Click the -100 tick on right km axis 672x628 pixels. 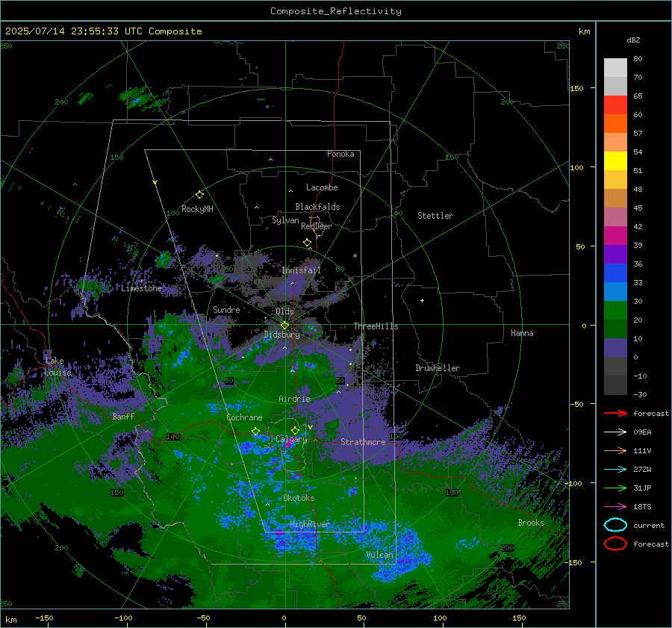pyautogui.click(x=574, y=483)
